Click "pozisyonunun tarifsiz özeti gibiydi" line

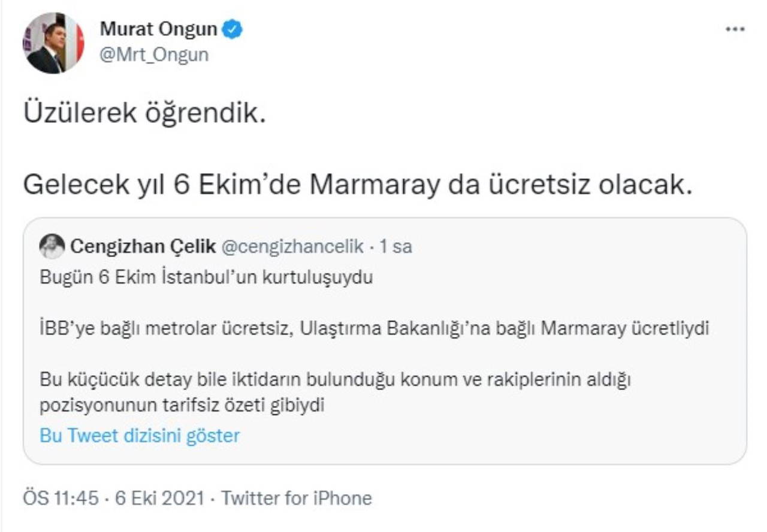pos(182,406)
